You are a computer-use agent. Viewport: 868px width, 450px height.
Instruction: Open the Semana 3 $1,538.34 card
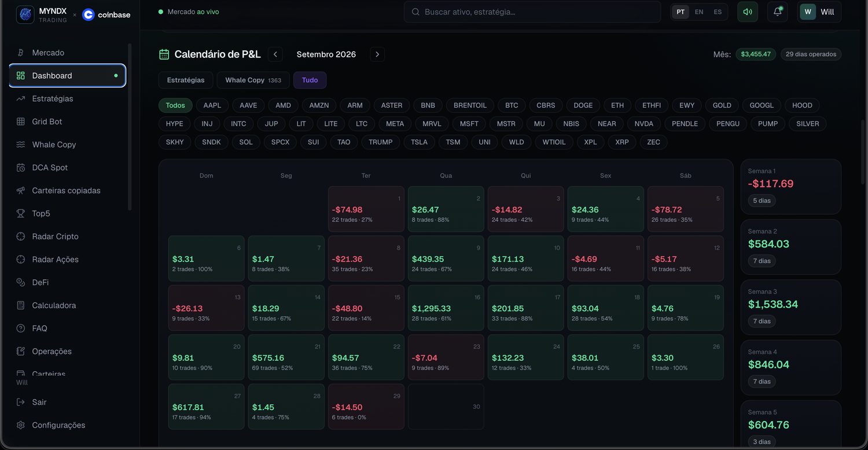[791, 308]
